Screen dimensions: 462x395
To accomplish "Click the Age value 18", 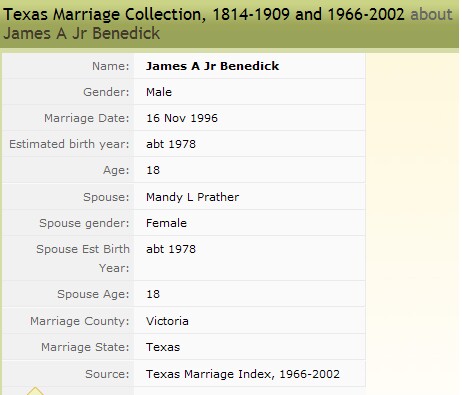I will click(x=153, y=170).
